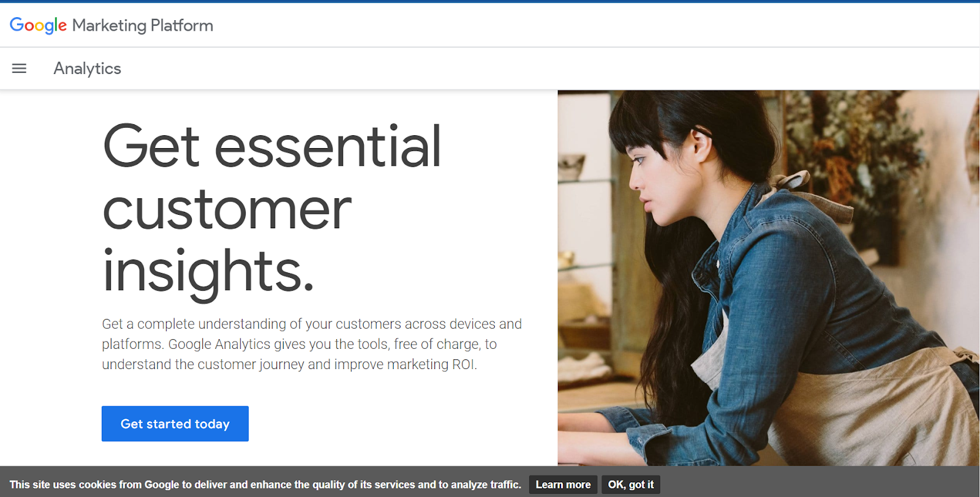Click the 'Get essential' headline line

pyautogui.click(x=272, y=147)
